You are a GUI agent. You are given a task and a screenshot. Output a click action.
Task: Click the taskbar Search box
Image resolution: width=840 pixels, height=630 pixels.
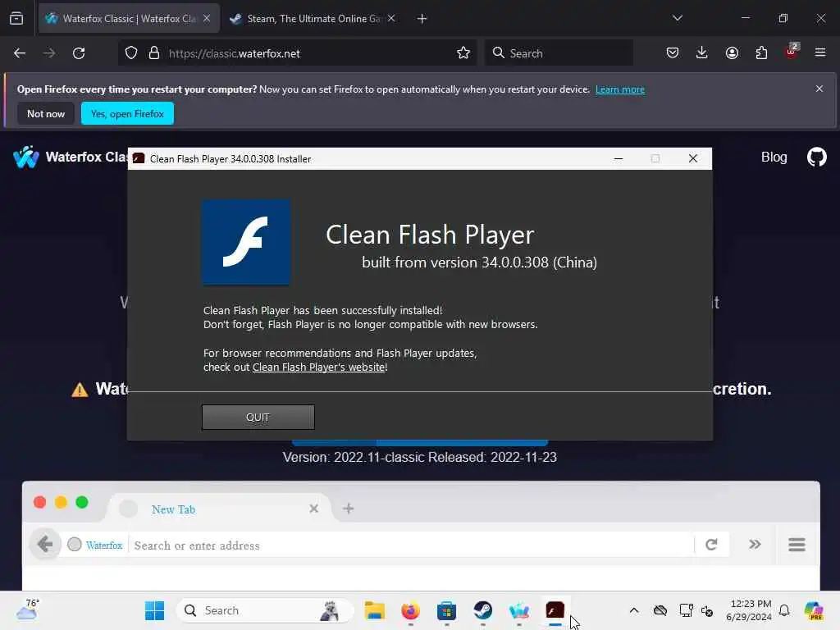[x=265, y=610]
